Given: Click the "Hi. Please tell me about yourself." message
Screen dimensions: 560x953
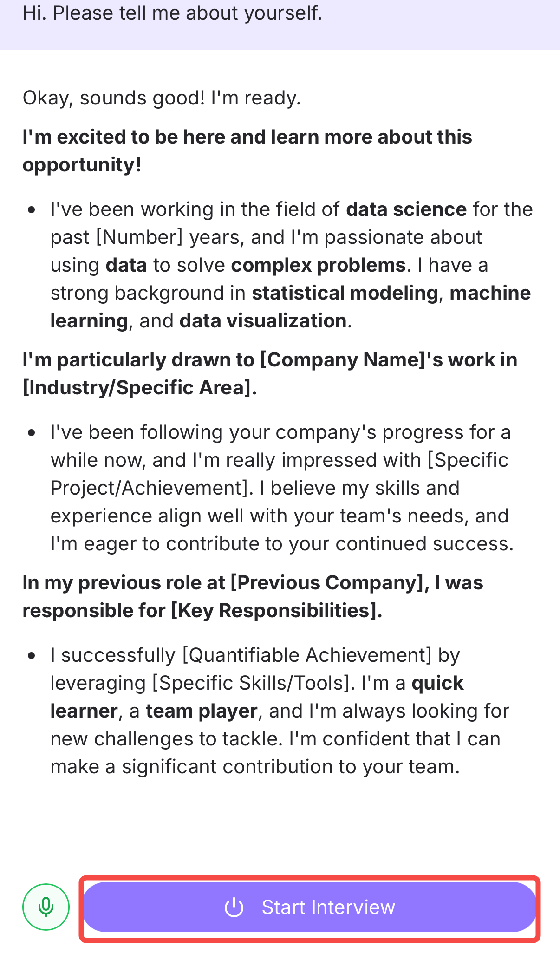Looking at the screenshot, I should [x=172, y=13].
